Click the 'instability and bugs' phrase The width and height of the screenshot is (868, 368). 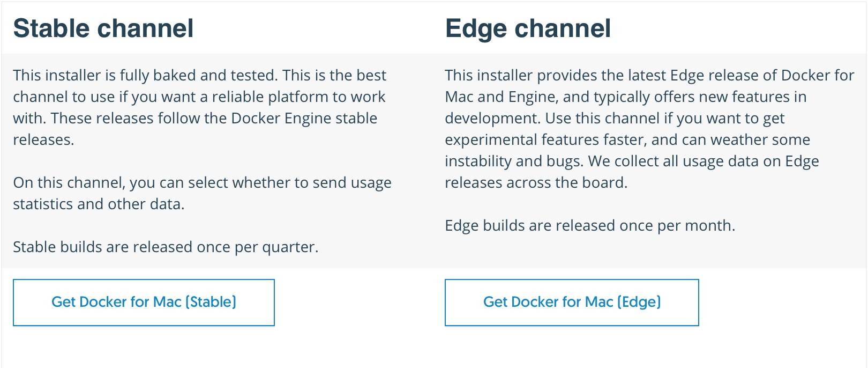(513, 161)
